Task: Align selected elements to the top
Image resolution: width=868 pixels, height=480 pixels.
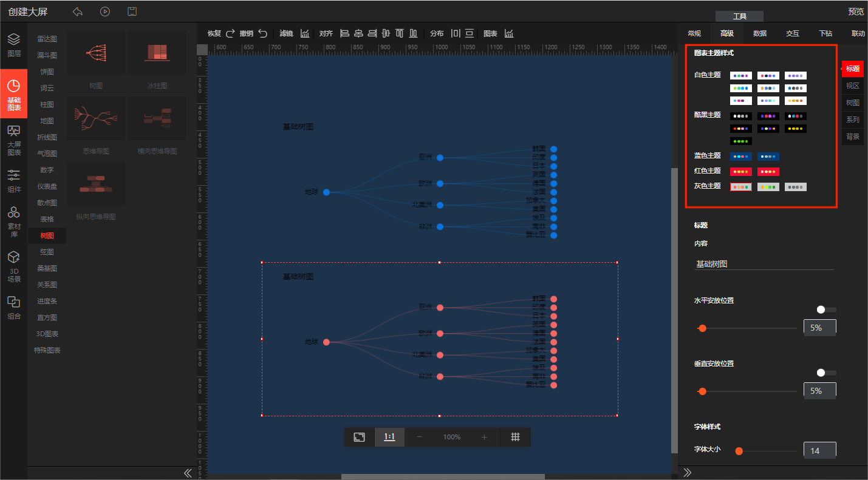Action: (x=400, y=33)
